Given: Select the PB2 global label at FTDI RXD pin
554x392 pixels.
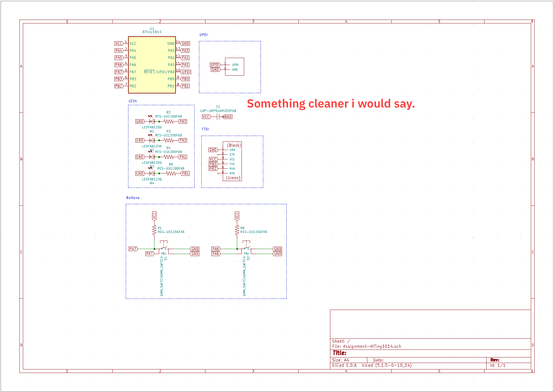Looking at the screenshot, I should [213, 169].
